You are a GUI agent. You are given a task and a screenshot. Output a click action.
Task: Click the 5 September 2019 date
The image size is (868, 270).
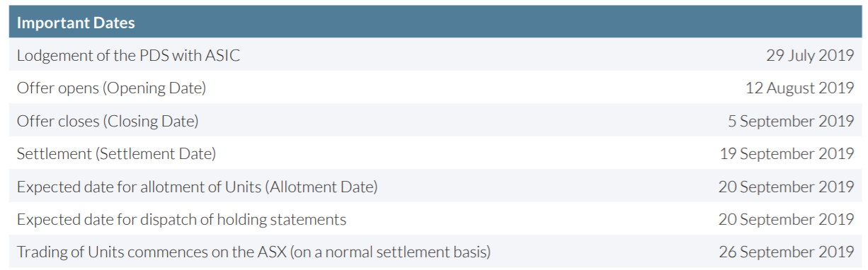791,121
